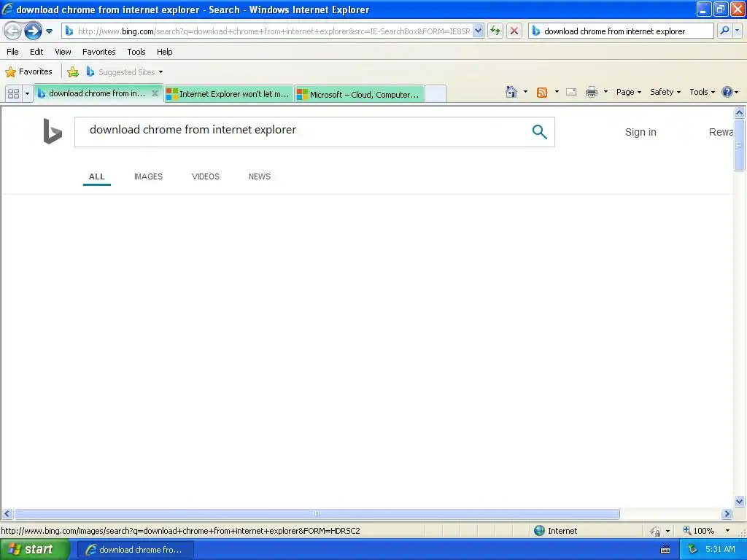Screen dimensions: 747x560
Task: Close the 'download chrome from in...' tab
Action: [x=155, y=93]
